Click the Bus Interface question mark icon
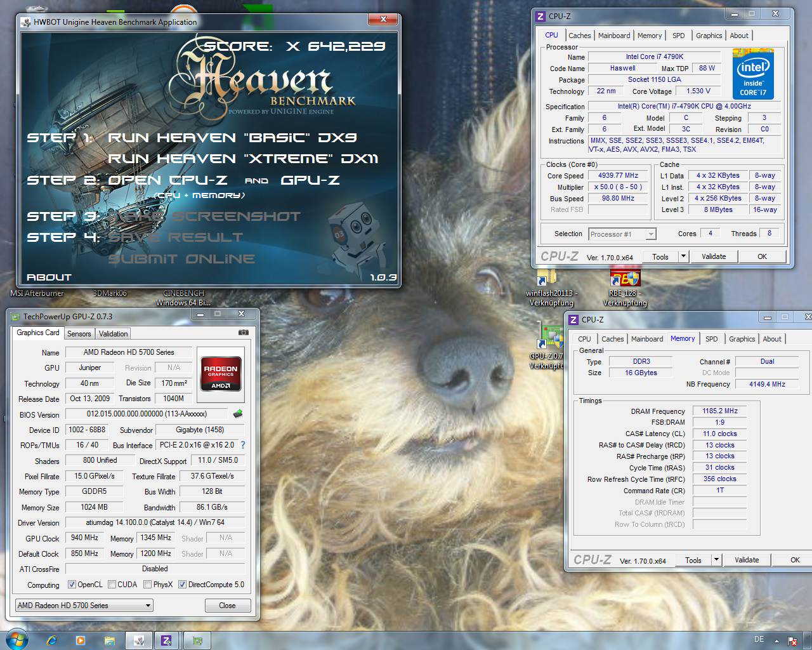This screenshot has width=812, height=650. (242, 445)
